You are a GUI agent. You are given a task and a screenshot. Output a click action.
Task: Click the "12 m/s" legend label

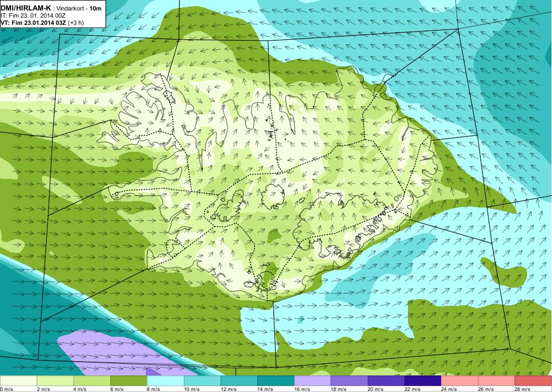tap(229, 389)
